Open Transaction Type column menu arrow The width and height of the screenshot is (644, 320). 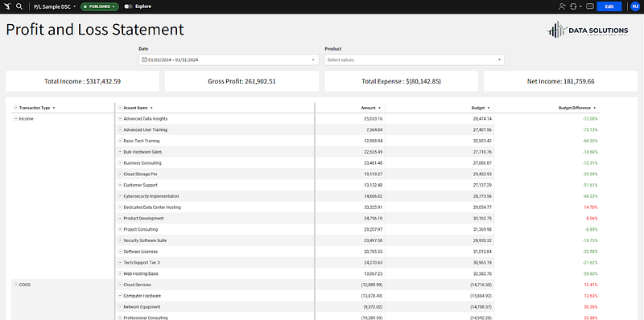(x=54, y=108)
